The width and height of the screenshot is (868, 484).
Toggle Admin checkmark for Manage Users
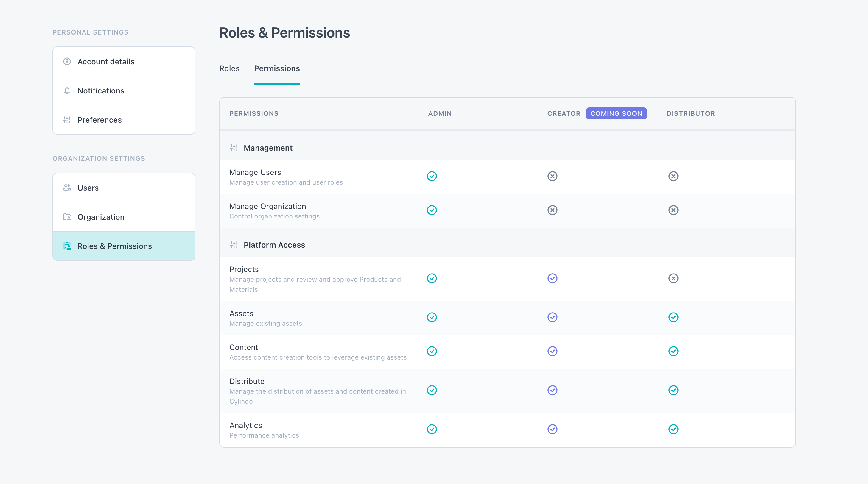[x=432, y=176]
